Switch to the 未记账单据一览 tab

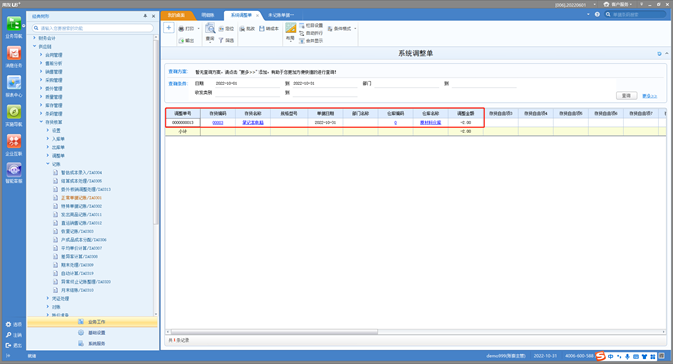click(x=281, y=15)
